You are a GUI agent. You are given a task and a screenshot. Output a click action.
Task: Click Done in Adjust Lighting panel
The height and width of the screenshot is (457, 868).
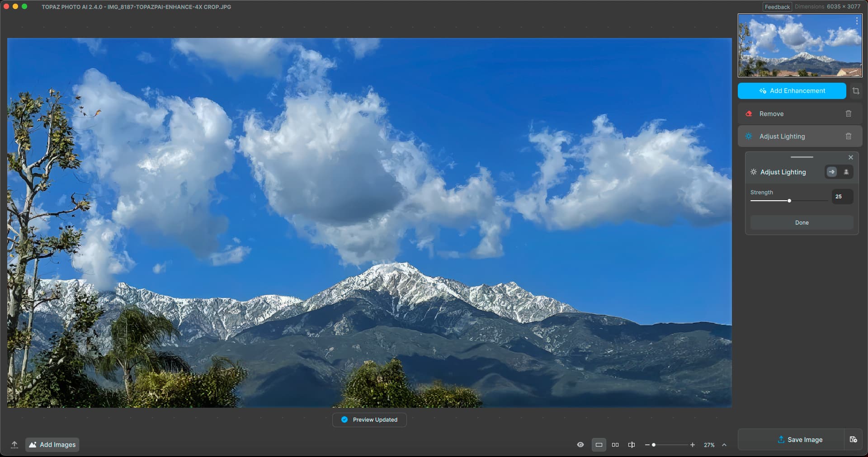802,222
